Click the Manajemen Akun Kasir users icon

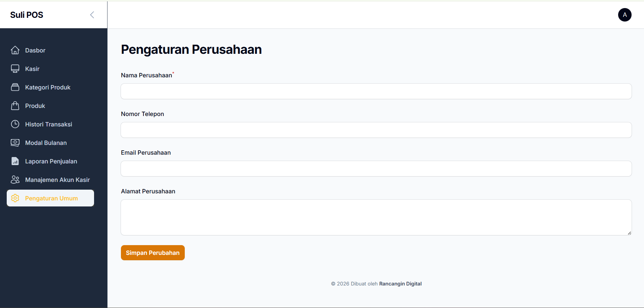click(15, 180)
